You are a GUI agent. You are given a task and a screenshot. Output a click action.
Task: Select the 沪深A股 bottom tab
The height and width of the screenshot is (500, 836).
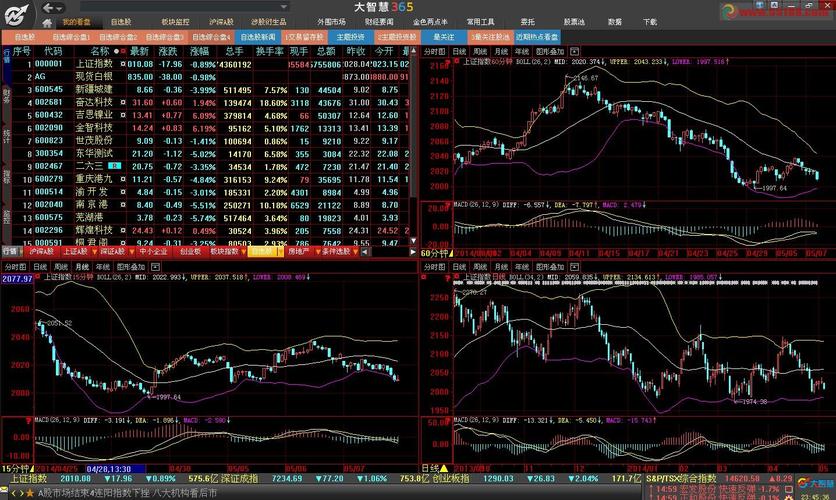(x=42, y=252)
